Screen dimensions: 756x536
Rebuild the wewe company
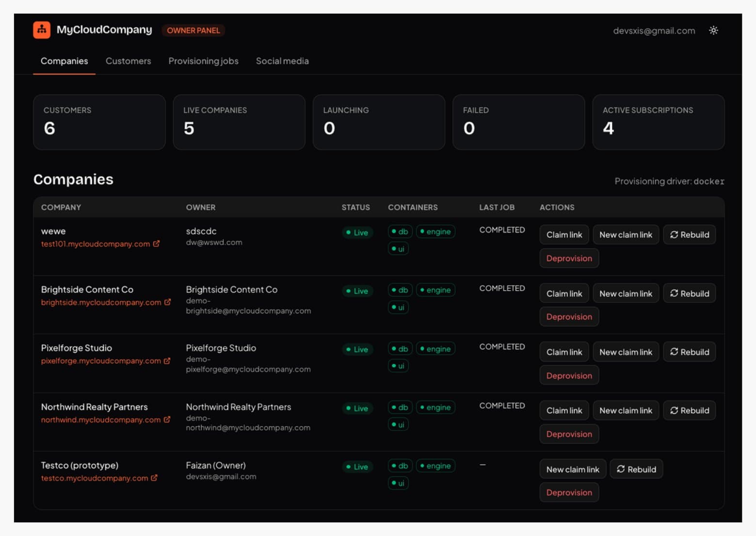click(x=689, y=234)
